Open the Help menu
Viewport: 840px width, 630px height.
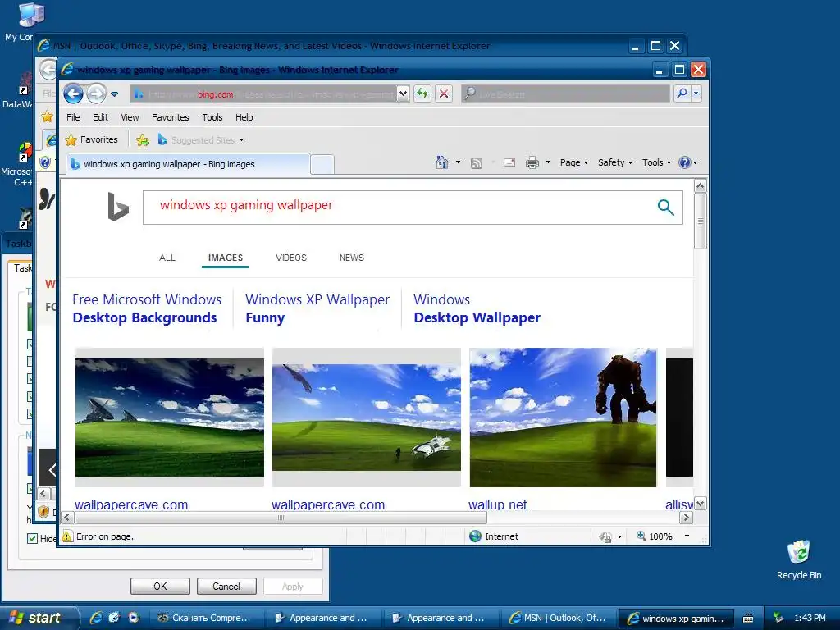[x=244, y=117]
